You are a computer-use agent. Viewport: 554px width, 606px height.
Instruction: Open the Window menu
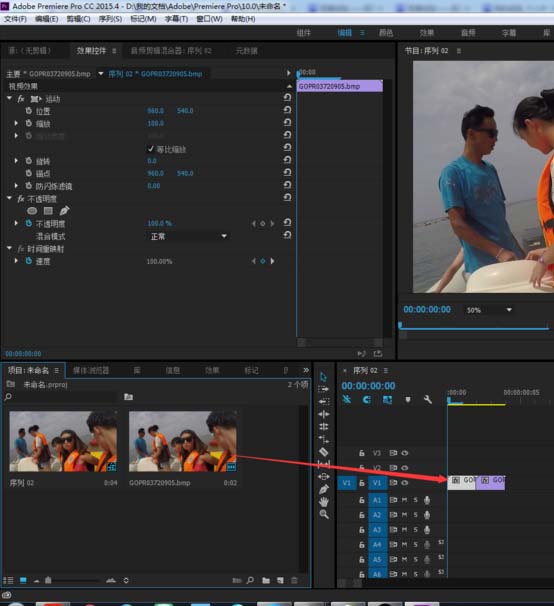tap(209, 19)
